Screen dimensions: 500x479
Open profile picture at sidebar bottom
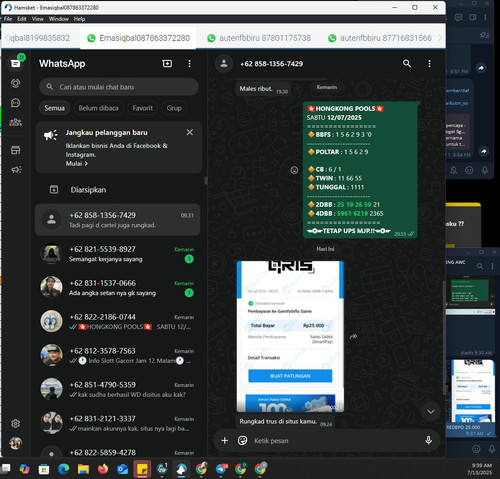tap(15, 443)
